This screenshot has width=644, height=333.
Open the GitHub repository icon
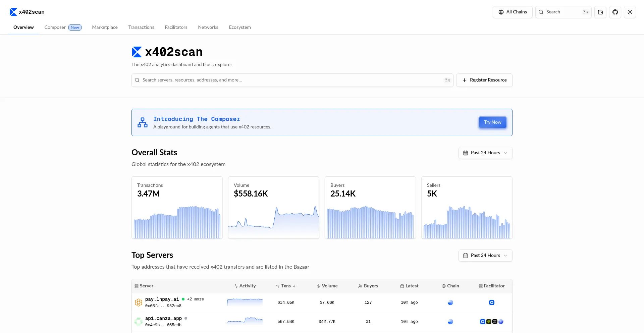coord(615,12)
